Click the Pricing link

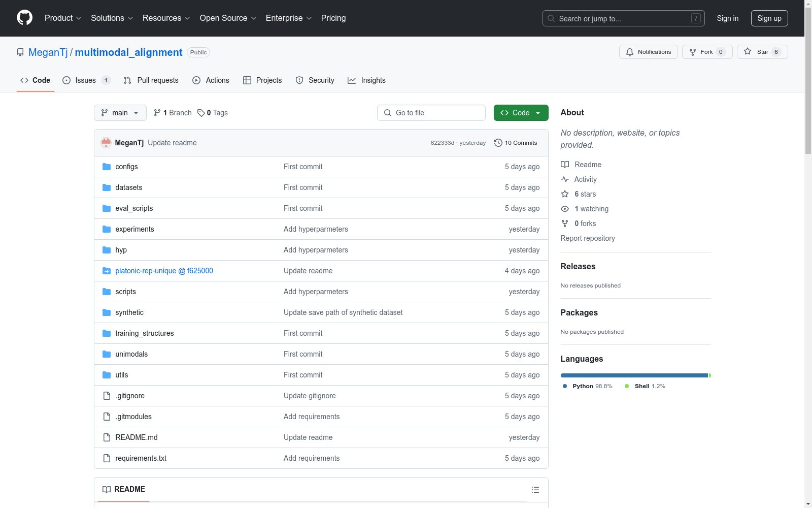click(x=333, y=18)
